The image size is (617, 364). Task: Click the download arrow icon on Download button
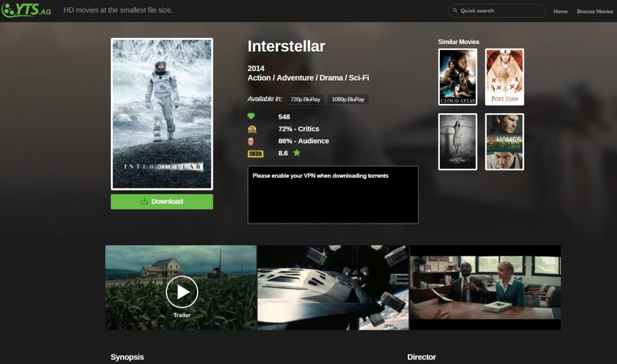pos(144,201)
